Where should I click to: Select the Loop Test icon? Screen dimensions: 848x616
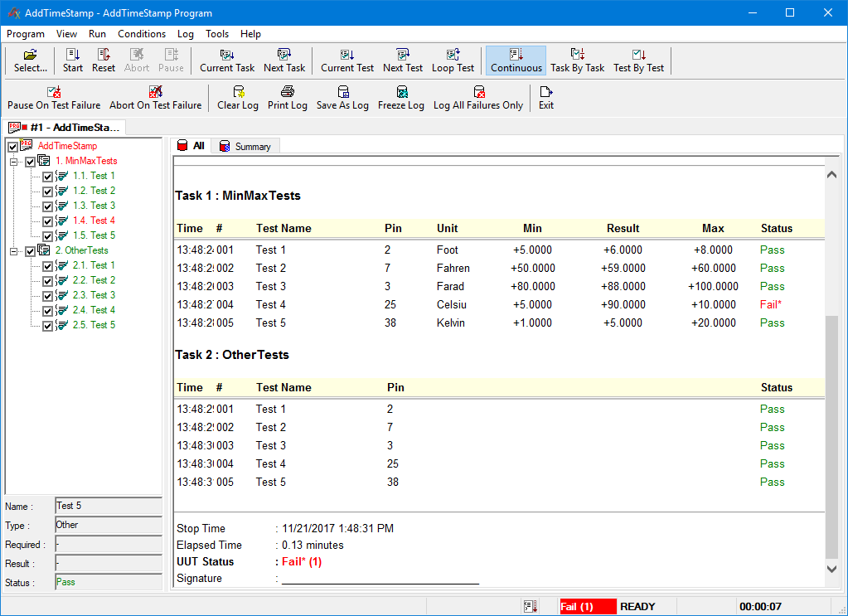click(x=453, y=61)
